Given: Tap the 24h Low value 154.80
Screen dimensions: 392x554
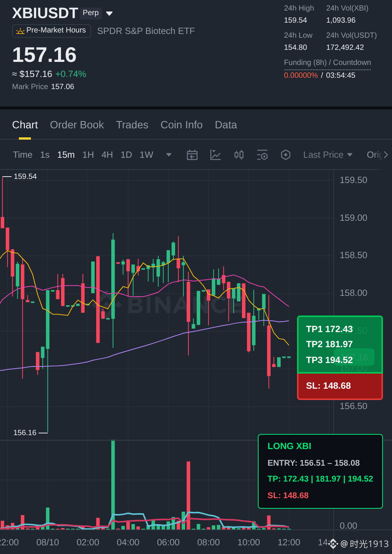Looking at the screenshot, I should 296,48.
